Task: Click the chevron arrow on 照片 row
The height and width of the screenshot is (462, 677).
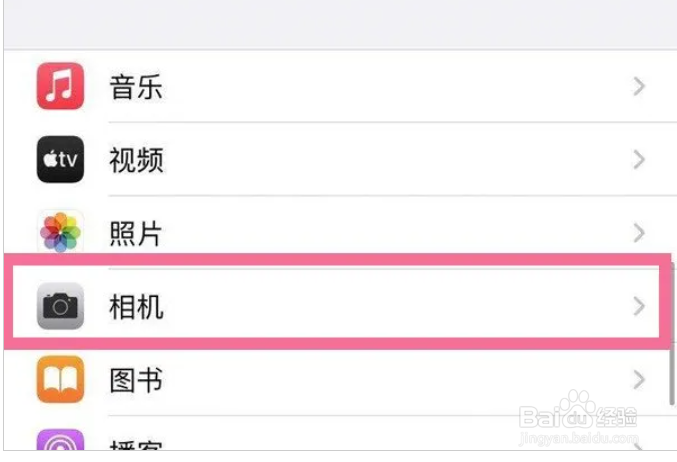Action: click(639, 233)
